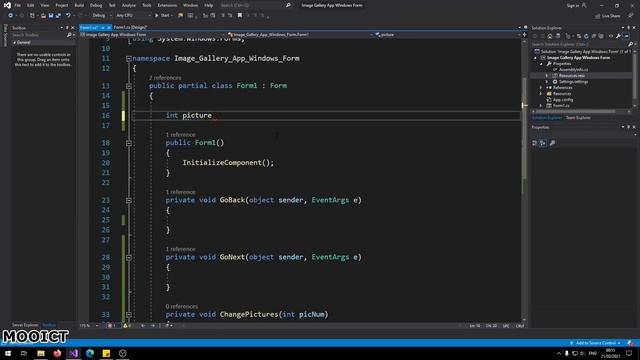The width and height of the screenshot is (640, 360).
Task: Click the Solution Explorer refresh icon
Action: point(586,36)
